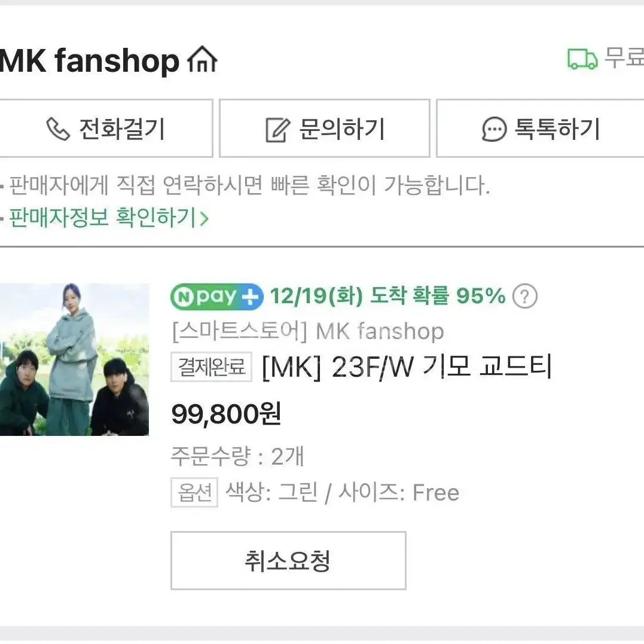Click the 12/19 arrival probability text
This screenshot has width=644, height=644.
coord(387,296)
